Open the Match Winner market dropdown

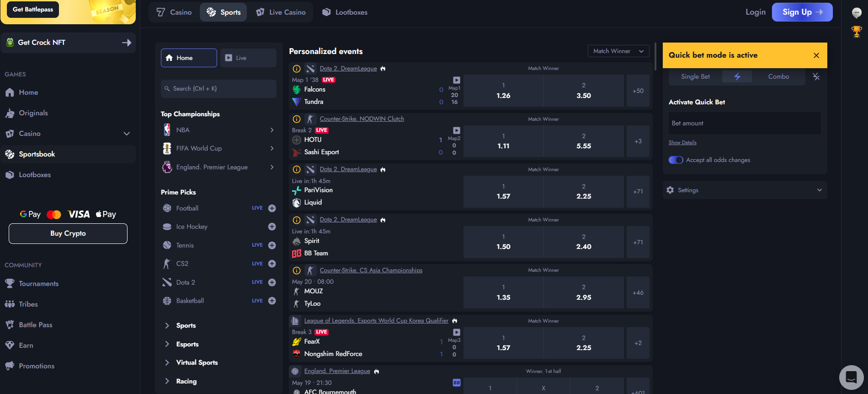pos(618,51)
